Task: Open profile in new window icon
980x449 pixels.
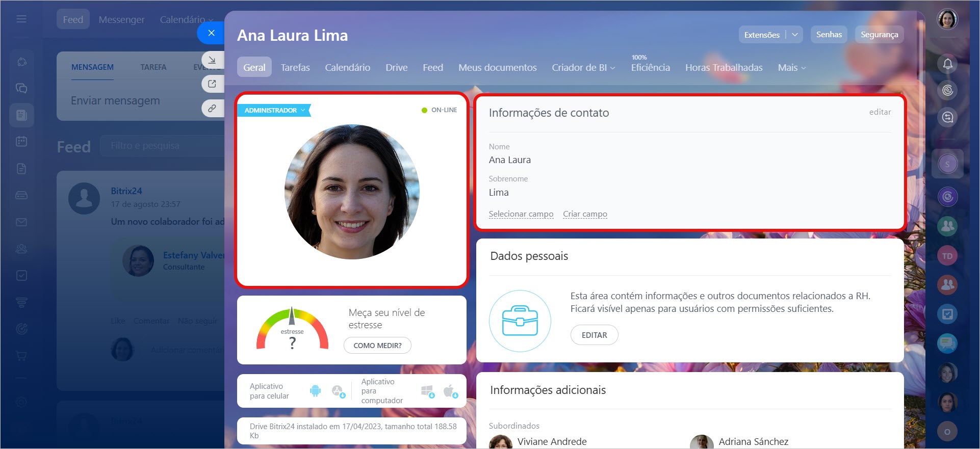Action: click(212, 84)
